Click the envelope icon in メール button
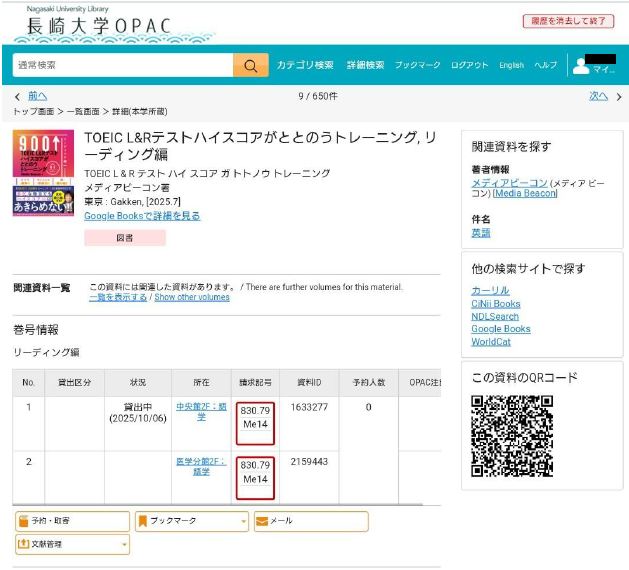629x570 pixels. point(262,521)
